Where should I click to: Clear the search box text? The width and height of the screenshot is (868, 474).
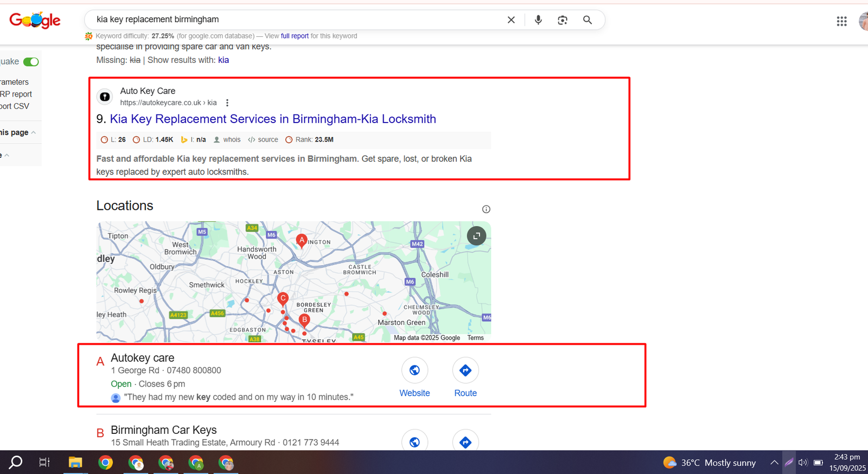[x=511, y=20]
